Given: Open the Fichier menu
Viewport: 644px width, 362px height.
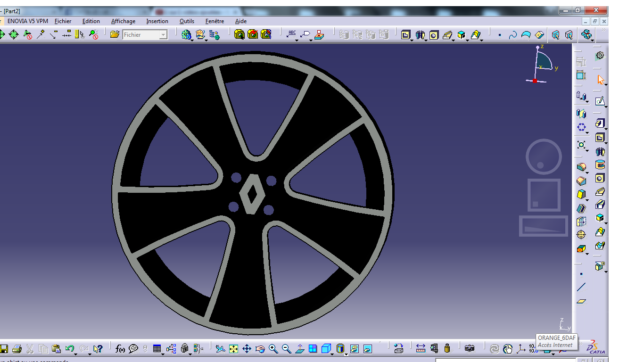Looking at the screenshot, I should coord(63,21).
